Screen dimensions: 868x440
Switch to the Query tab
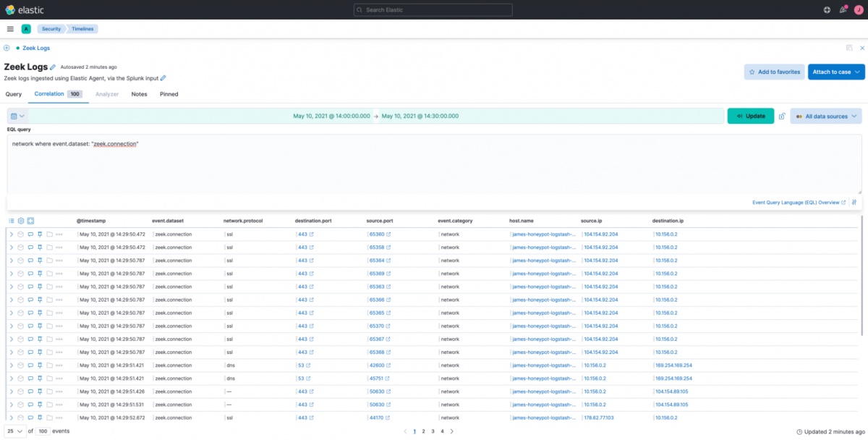click(x=13, y=94)
